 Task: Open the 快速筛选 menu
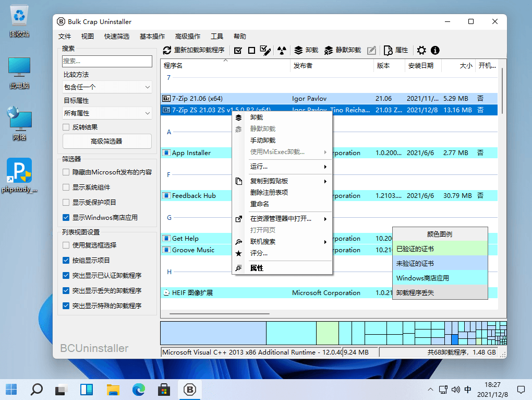[117, 37]
